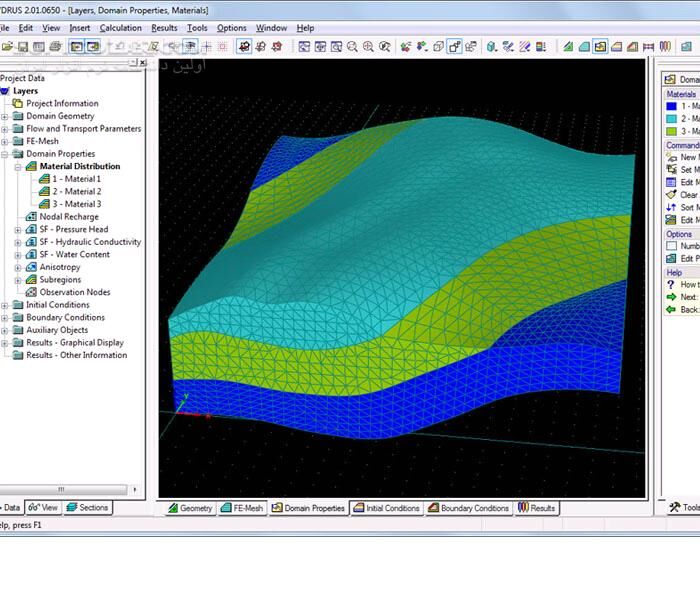This screenshot has height=600, width=700.
Task: Switch to the Results bottom tab
Action: point(536,508)
